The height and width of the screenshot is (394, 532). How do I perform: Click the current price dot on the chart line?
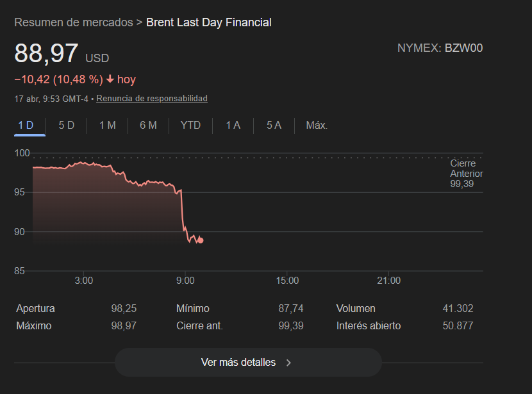coord(201,240)
